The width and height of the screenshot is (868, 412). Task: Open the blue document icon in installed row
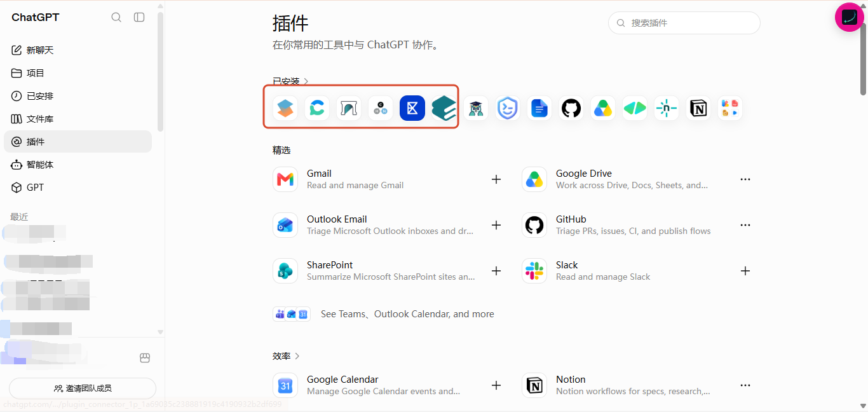click(539, 108)
